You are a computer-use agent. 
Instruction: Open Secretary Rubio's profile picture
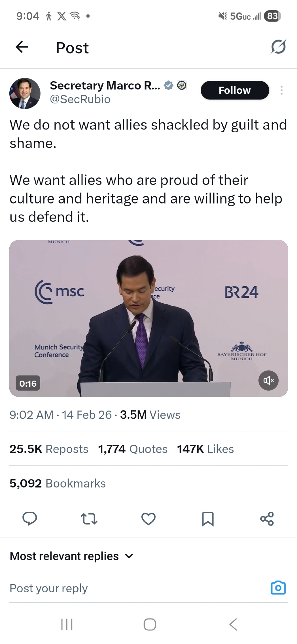[x=25, y=93]
